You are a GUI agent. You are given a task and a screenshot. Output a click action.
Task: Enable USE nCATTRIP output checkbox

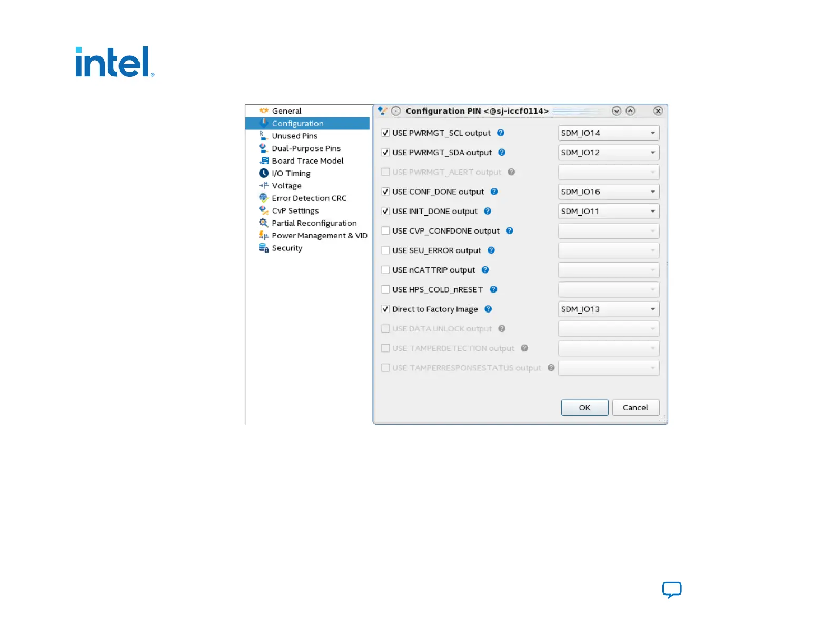[385, 270]
